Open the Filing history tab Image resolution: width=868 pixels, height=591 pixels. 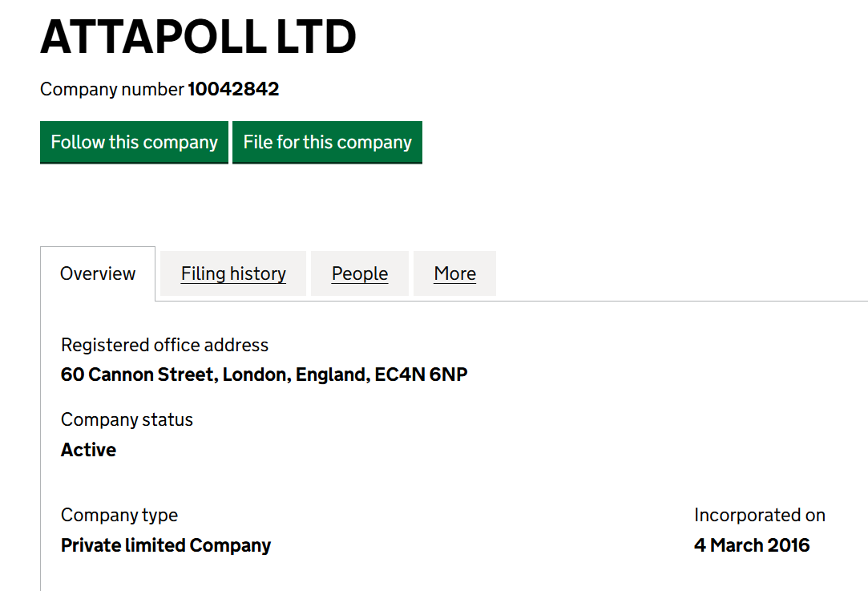click(233, 273)
